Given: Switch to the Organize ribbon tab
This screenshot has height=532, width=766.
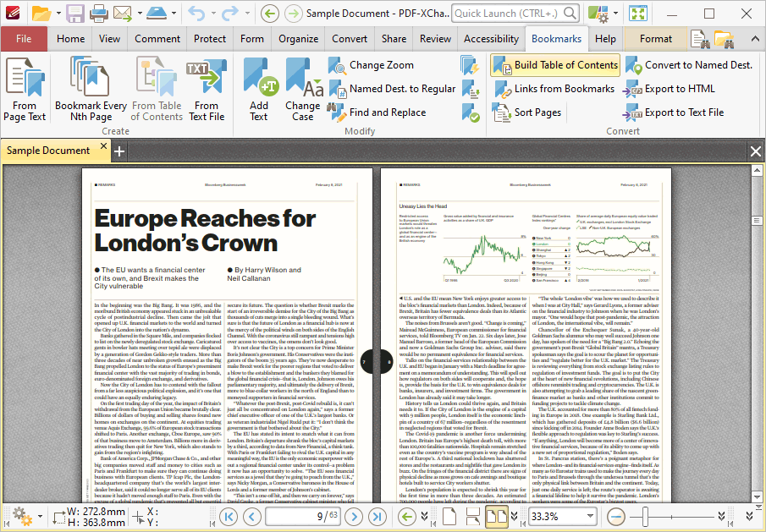Looking at the screenshot, I should coord(298,38).
